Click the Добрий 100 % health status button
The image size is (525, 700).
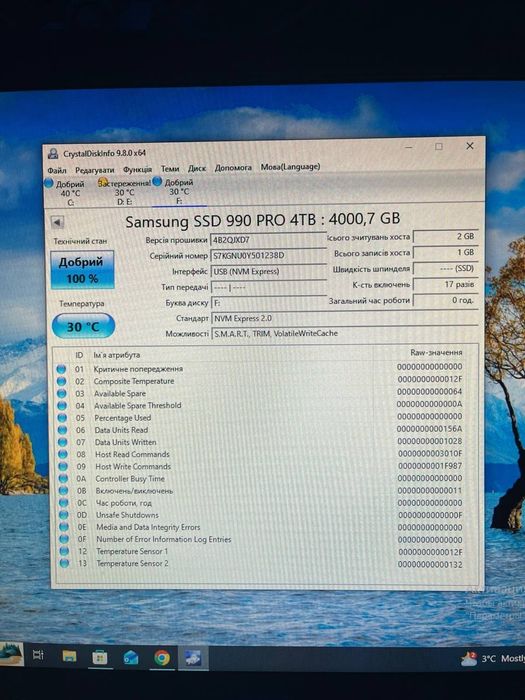(82, 270)
